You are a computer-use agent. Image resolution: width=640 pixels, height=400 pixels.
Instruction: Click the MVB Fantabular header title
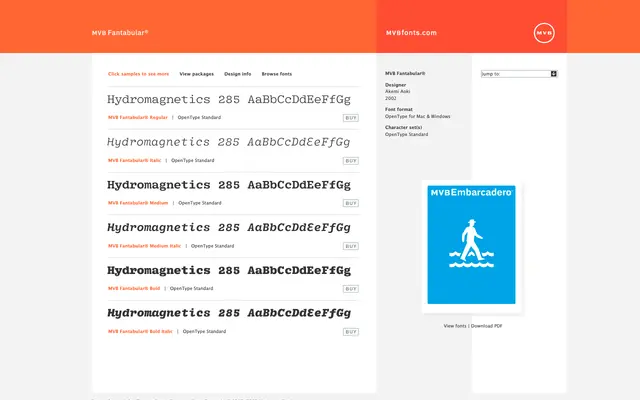(120, 33)
